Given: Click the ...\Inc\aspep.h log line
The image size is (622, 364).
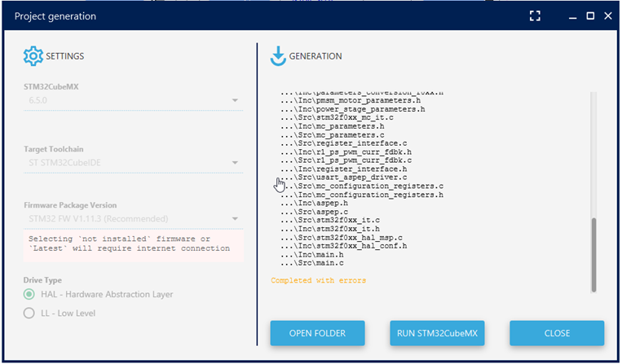Looking at the screenshot, I should (x=314, y=204).
